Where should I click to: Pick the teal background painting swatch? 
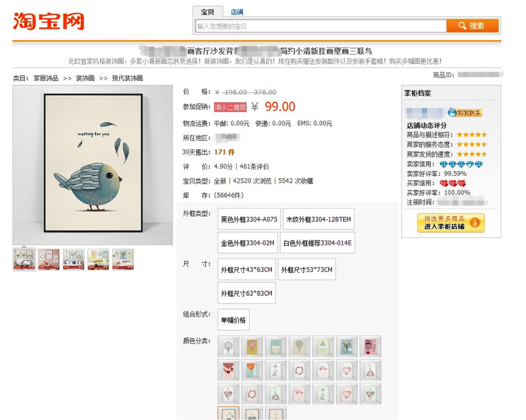276,346
